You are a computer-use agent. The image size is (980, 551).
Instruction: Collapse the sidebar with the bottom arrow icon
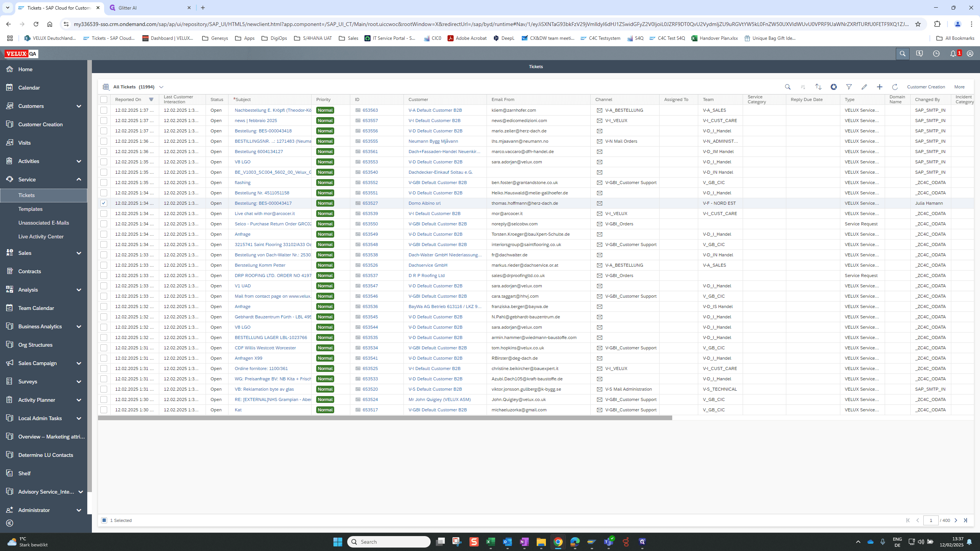[x=10, y=523]
